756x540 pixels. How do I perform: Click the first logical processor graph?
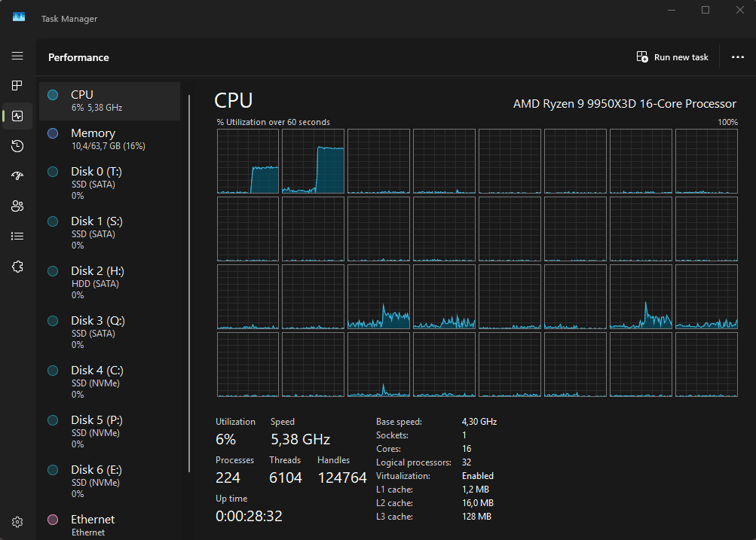248,161
